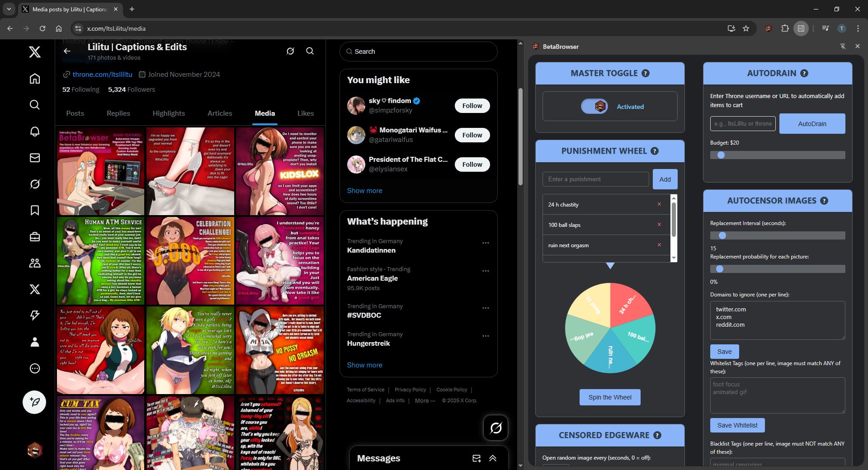The height and width of the screenshot is (470, 868).
Task: Click Spin the Wheel
Action: 610,397
